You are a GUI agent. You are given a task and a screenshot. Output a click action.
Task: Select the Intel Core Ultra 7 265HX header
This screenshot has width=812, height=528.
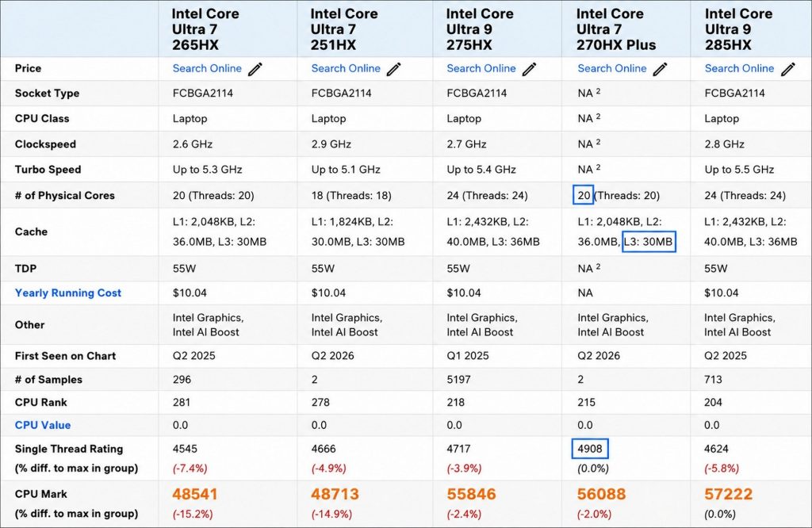click(x=205, y=29)
